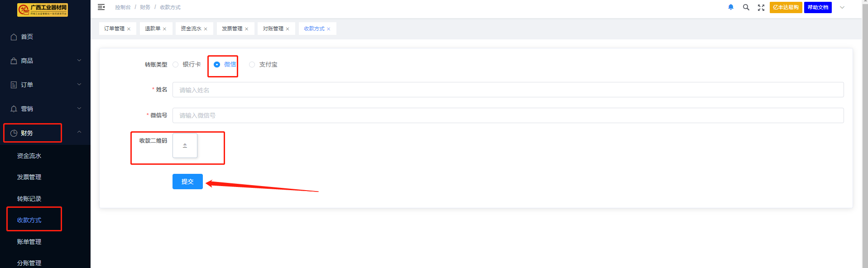
Task: Expand the 商品 sidebar menu
Action: (x=45, y=61)
